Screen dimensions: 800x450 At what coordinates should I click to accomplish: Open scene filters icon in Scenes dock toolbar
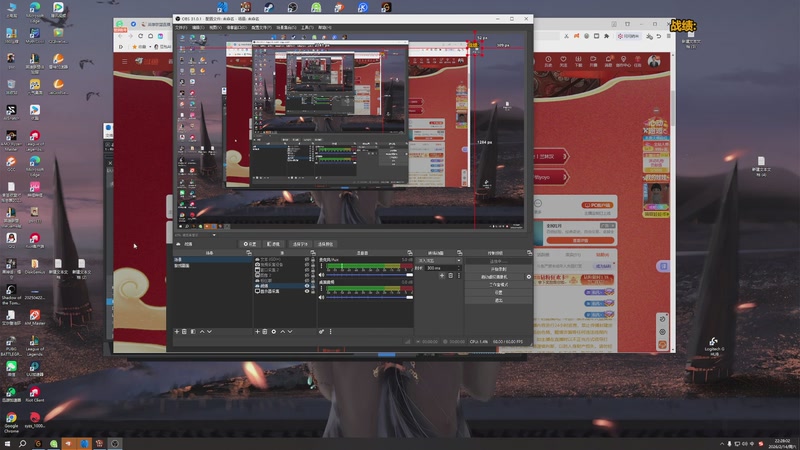[193, 332]
